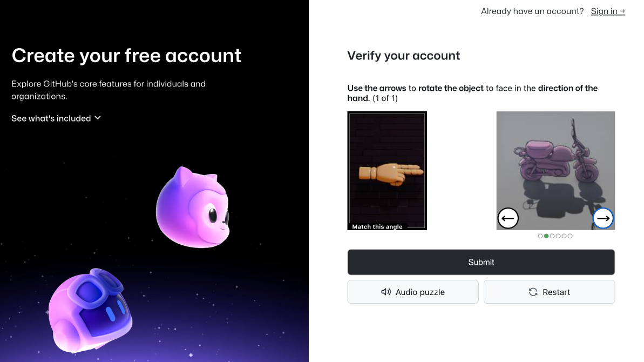This screenshot has height=362, width=644.
Task: Open the Sign in link
Action: click(x=608, y=11)
